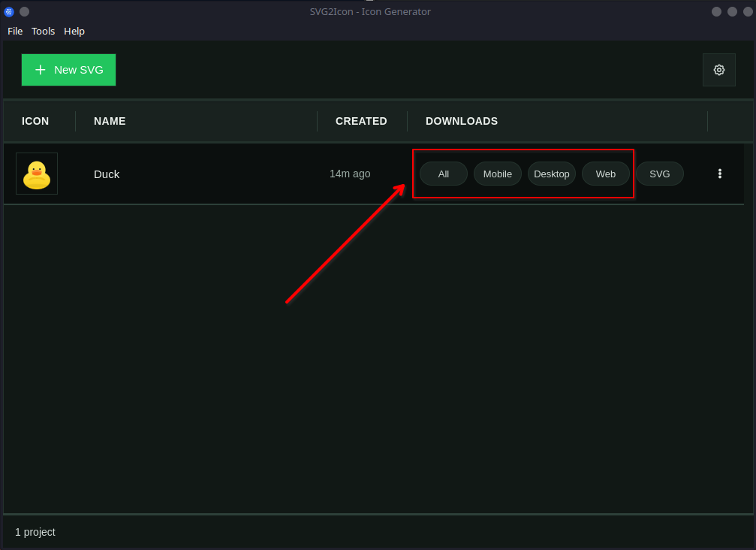
Task: Click the blue SVG2Icon app icon in titlebar
Action: 8,11
